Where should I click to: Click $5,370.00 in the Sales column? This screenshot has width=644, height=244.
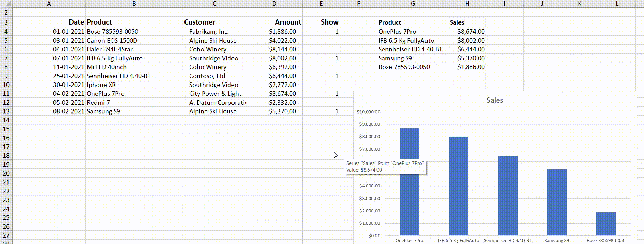click(467, 58)
